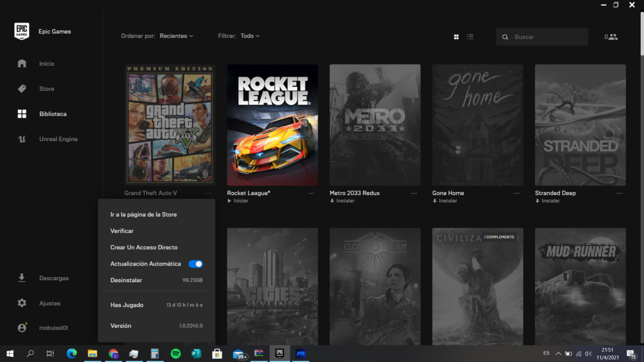This screenshot has height=362, width=644.
Task: Select Verificar from context menu
Action: click(x=122, y=231)
